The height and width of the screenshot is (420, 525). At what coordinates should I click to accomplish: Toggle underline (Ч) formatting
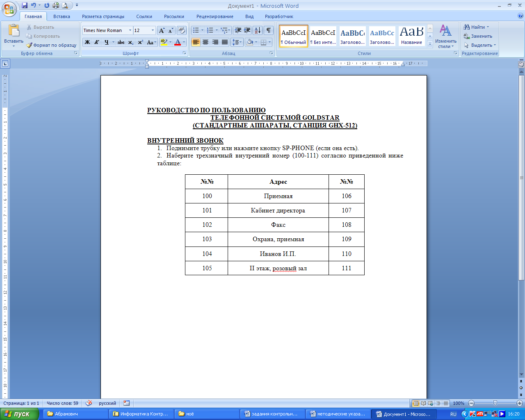tap(106, 42)
